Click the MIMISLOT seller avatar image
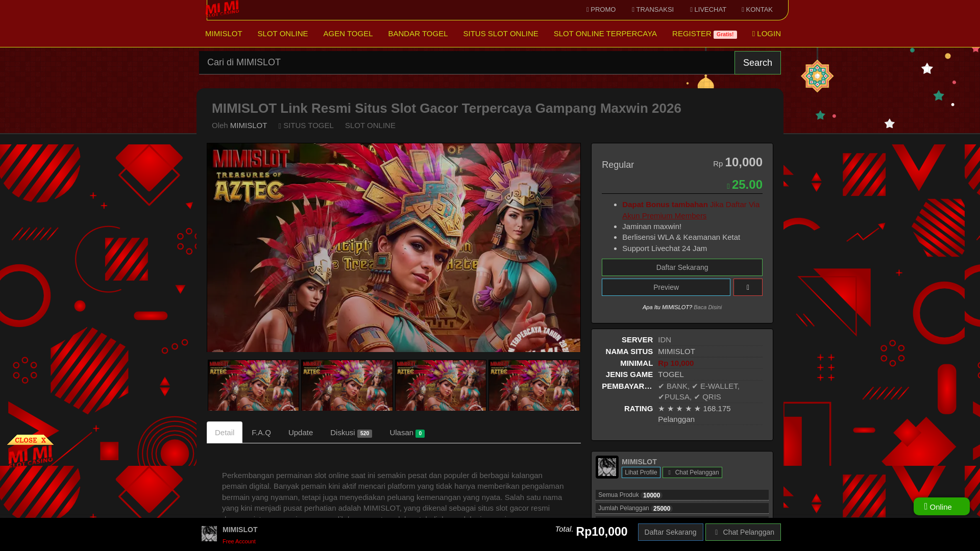The width and height of the screenshot is (980, 551). (x=607, y=467)
